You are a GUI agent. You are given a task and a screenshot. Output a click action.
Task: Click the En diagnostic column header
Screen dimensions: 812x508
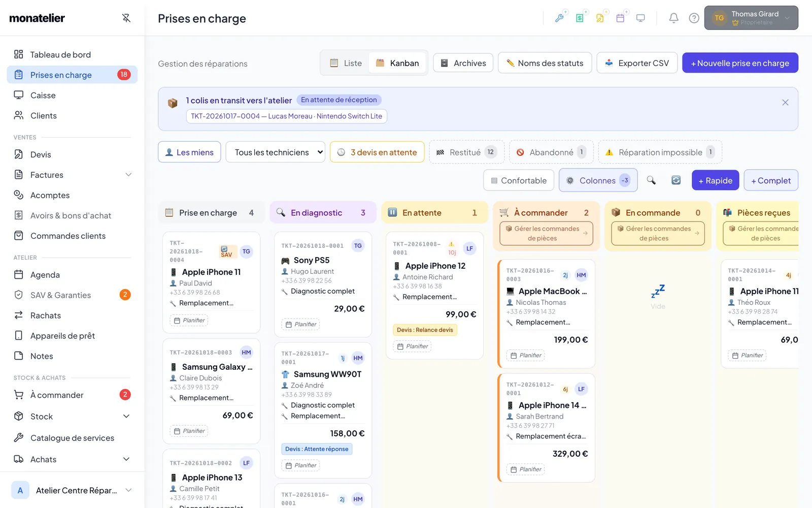(x=323, y=212)
